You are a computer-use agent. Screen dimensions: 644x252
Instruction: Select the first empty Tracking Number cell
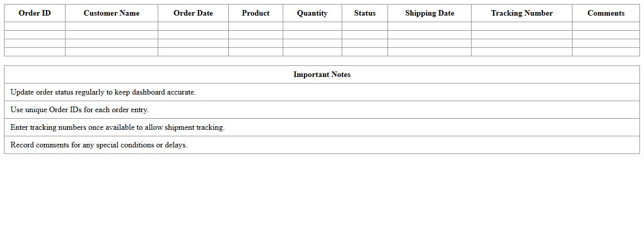coord(522,26)
